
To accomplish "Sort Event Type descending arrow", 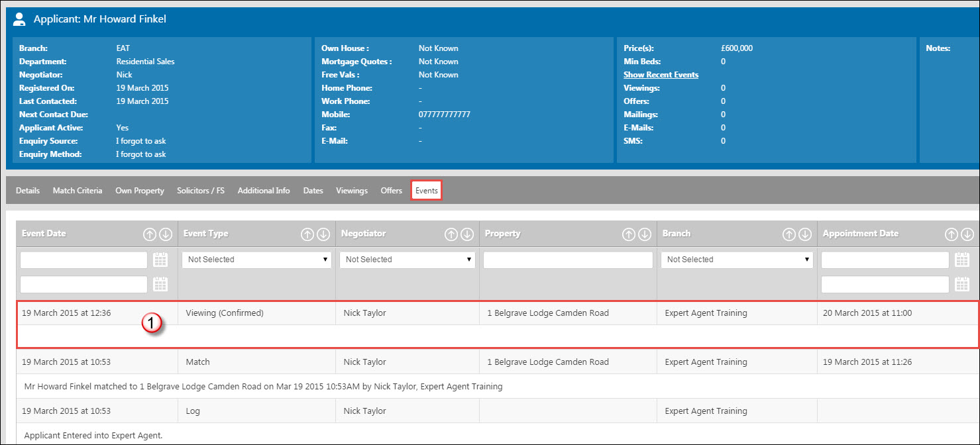I will pos(323,234).
